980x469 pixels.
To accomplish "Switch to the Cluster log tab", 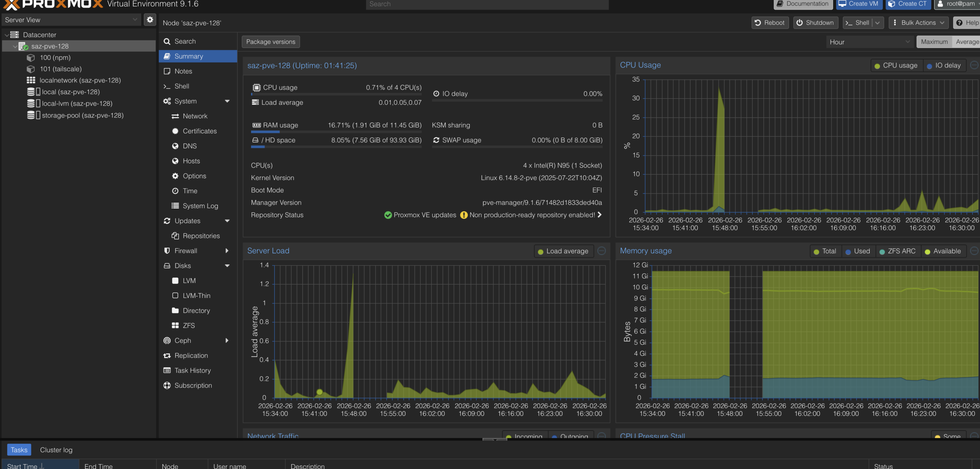I will click(56, 450).
